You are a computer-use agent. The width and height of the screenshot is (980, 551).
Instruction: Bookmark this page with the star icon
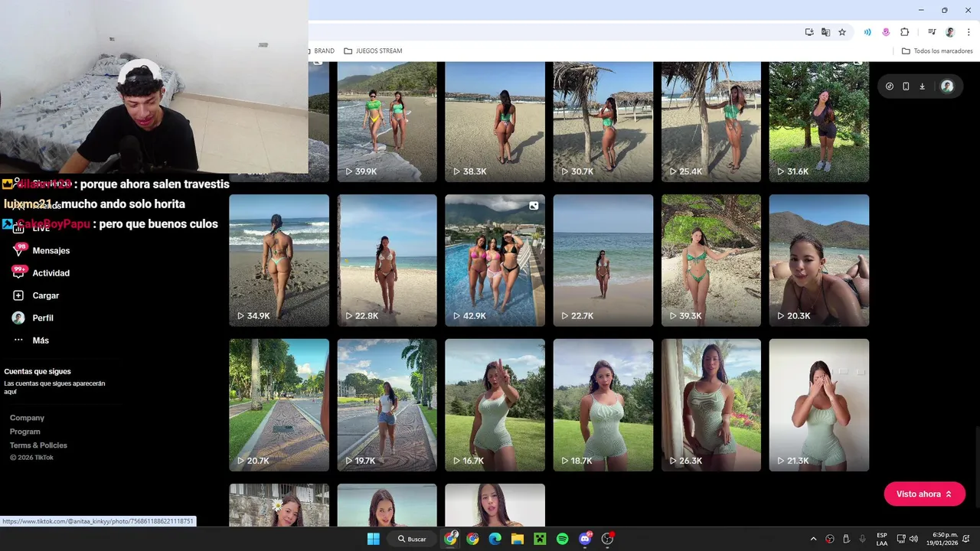pos(842,32)
